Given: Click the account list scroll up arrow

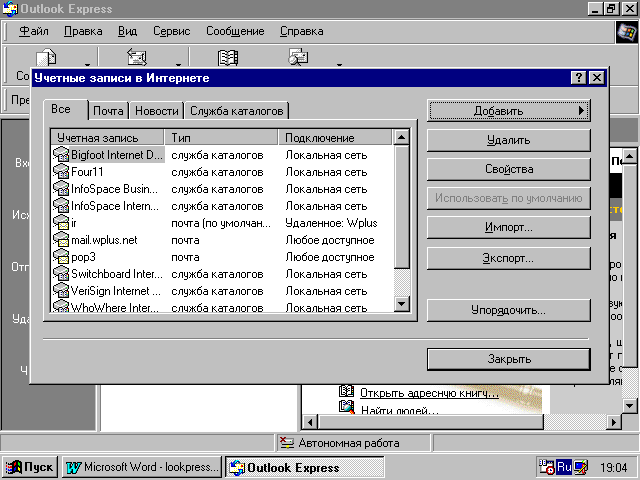Looking at the screenshot, I should tap(401, 138).
